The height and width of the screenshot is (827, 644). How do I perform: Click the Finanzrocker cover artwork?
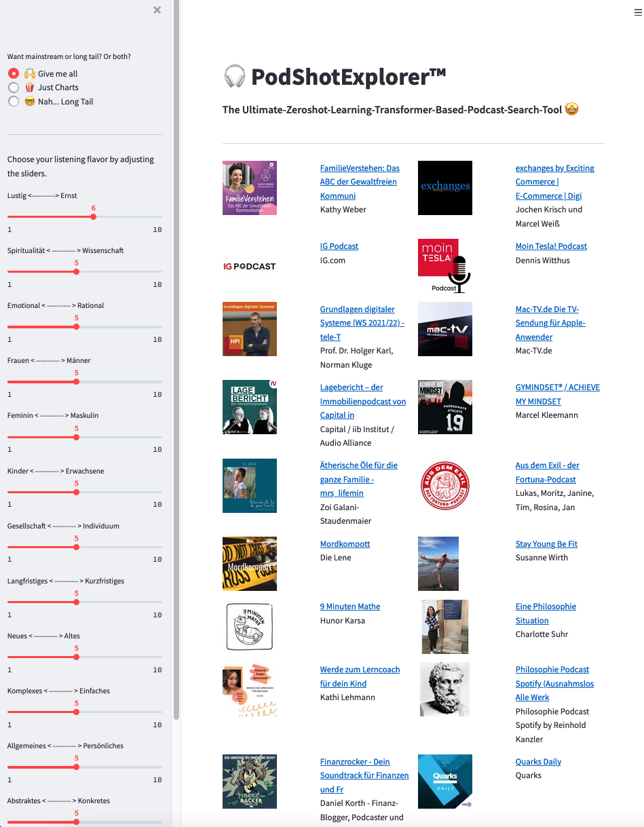point(249,782)
